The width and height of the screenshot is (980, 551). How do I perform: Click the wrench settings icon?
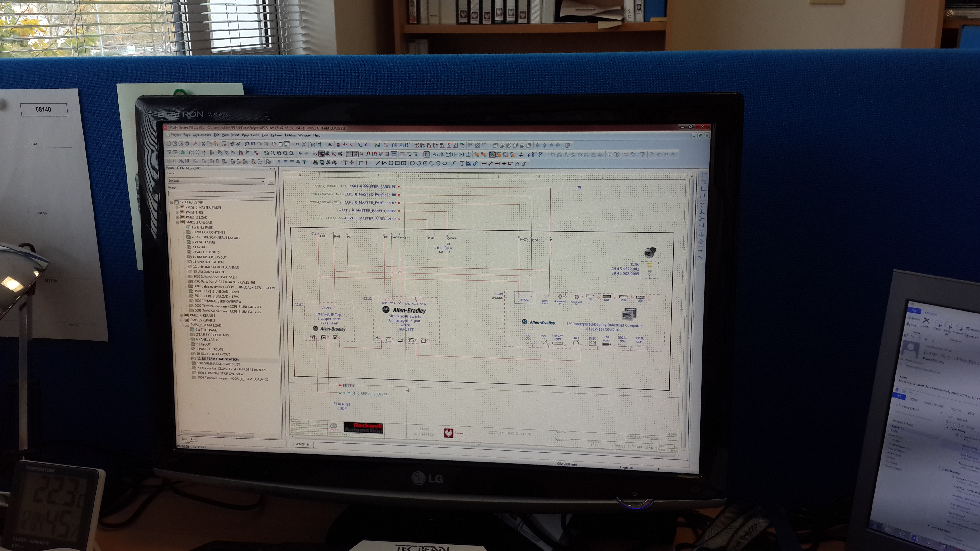195,144
